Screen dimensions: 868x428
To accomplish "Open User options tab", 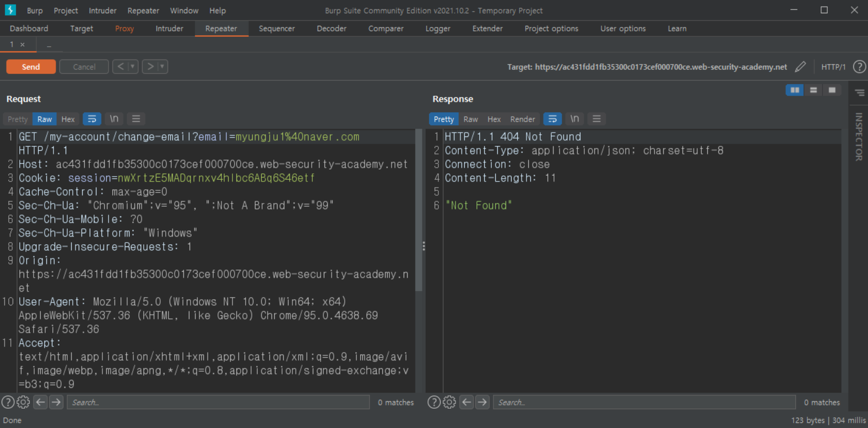I will click(x=623, y=29).
